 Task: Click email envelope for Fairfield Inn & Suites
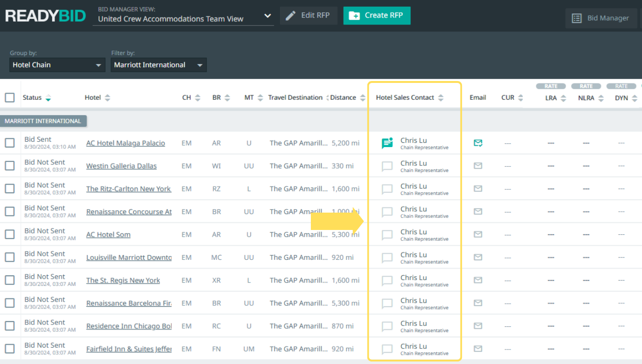pos(478,349)
